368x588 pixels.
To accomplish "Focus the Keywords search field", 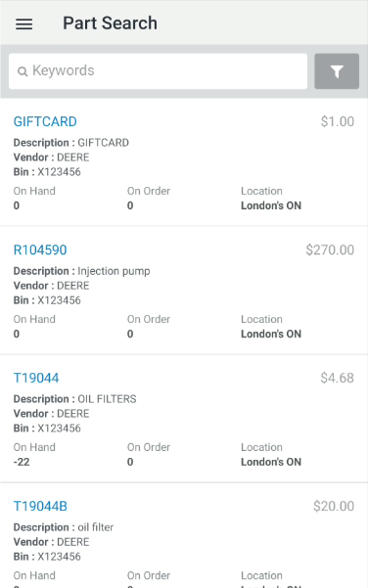I will coord(158,71).
